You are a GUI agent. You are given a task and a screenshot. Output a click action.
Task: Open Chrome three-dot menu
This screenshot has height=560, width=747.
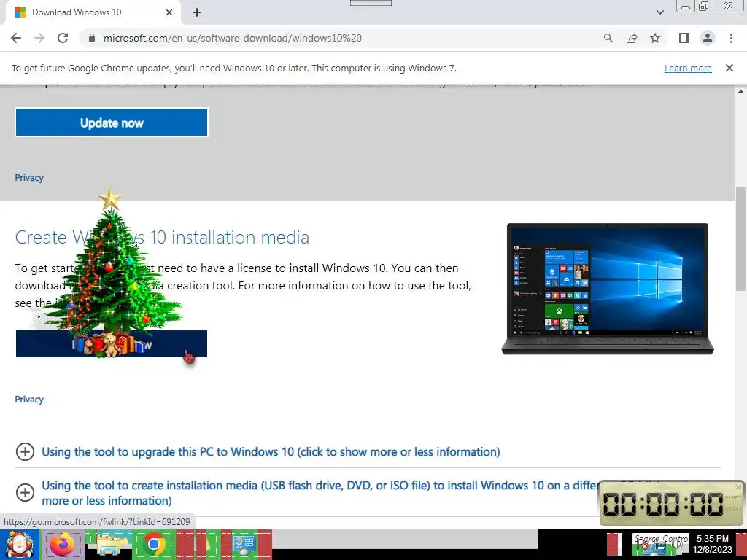pyautogui.click(x=731, y=38)
